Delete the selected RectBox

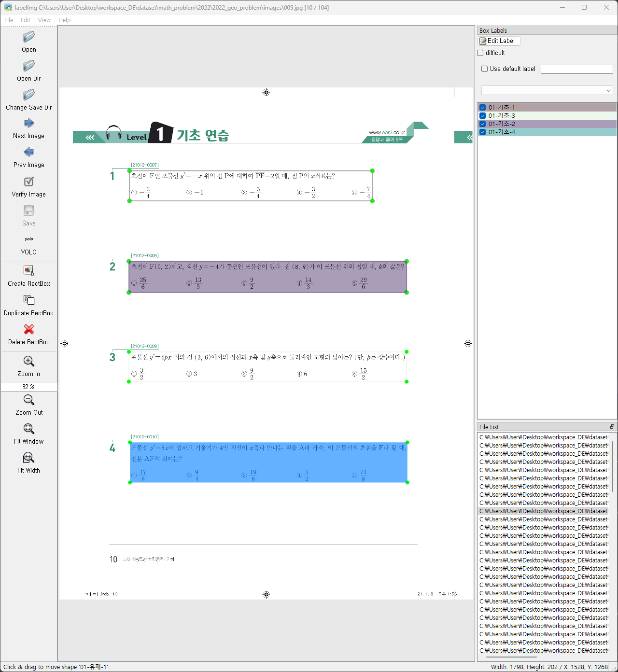tap(28, 334)
